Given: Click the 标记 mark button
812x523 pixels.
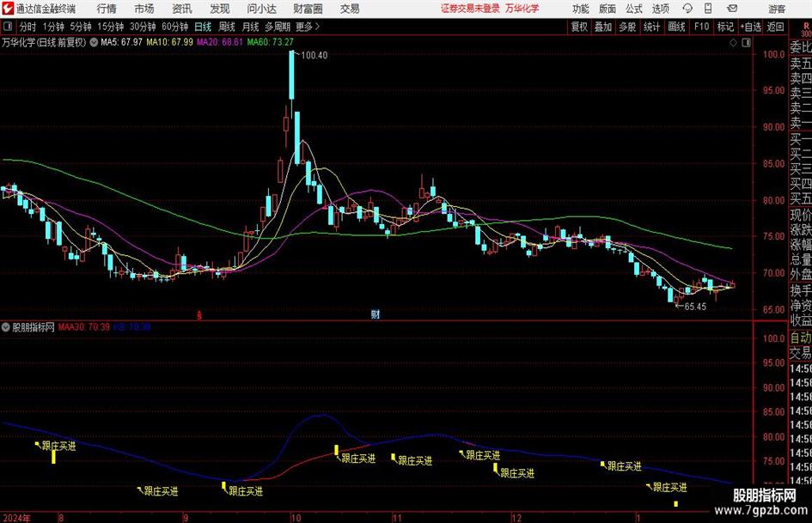Looking at the screenshot, I should (725, 27).
